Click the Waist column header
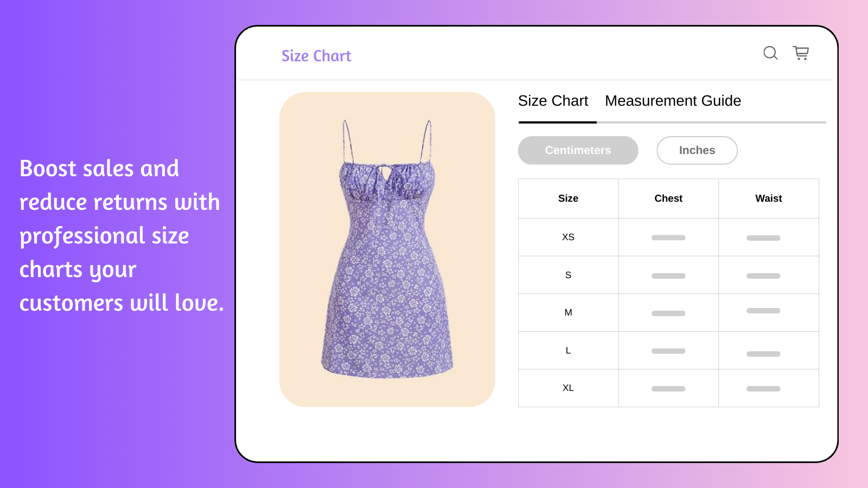868x488 pixels. 768,198
